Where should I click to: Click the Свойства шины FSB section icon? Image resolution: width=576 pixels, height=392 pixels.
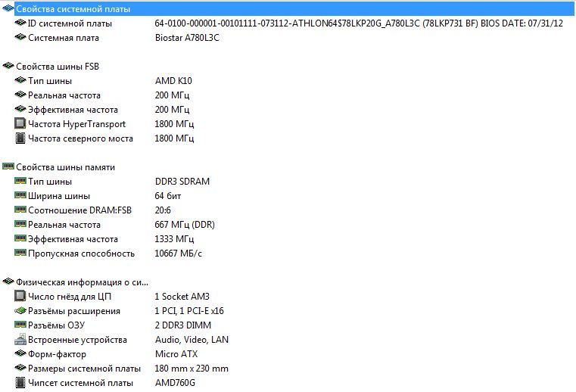[8, 66]
